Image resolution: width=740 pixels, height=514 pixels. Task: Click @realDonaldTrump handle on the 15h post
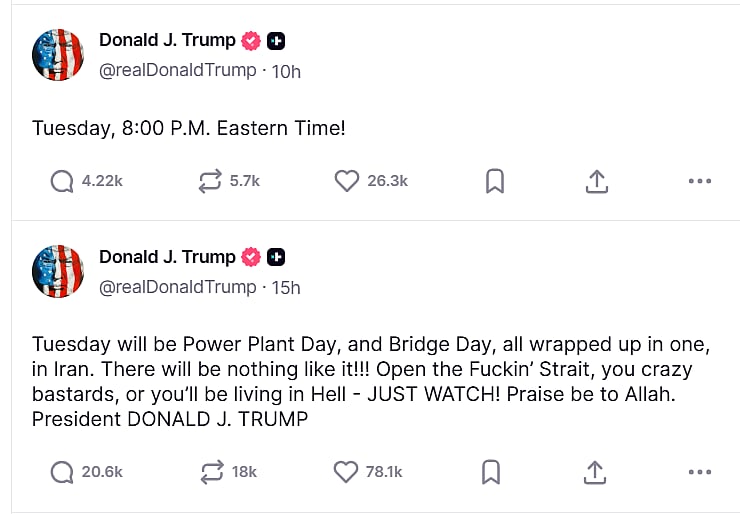[177, 287]
